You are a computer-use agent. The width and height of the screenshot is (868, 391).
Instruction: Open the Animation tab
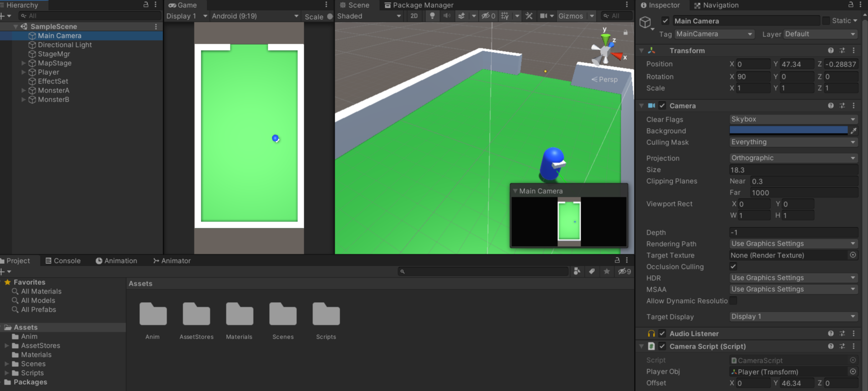[116, 261]
